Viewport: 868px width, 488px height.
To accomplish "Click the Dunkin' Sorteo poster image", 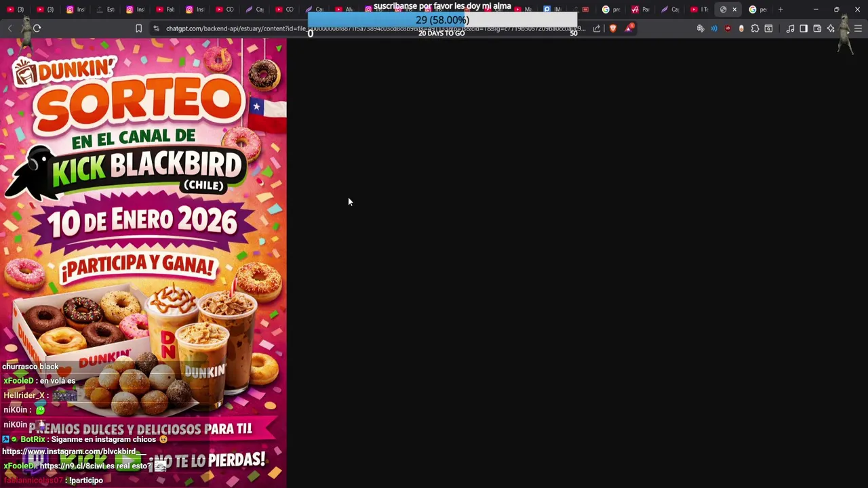I will click(143, 263).
